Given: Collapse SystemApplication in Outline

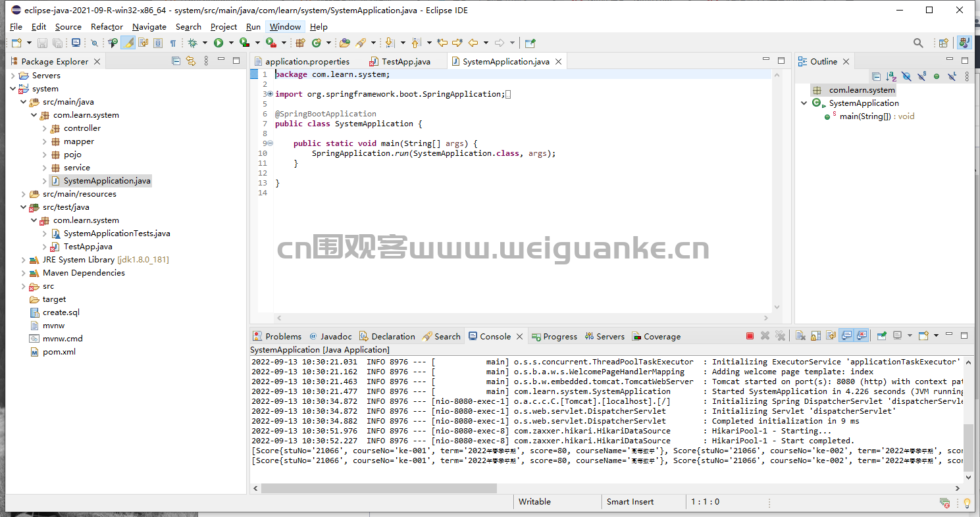Looking at the screenshot, I should pos(804,103).
